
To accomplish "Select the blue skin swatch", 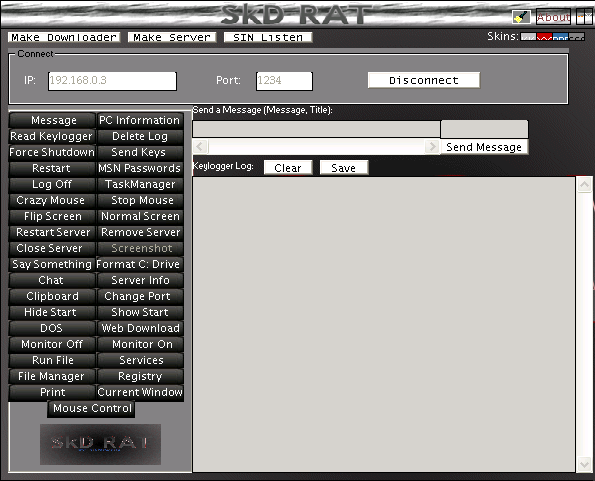I will [x=560, y=37].
